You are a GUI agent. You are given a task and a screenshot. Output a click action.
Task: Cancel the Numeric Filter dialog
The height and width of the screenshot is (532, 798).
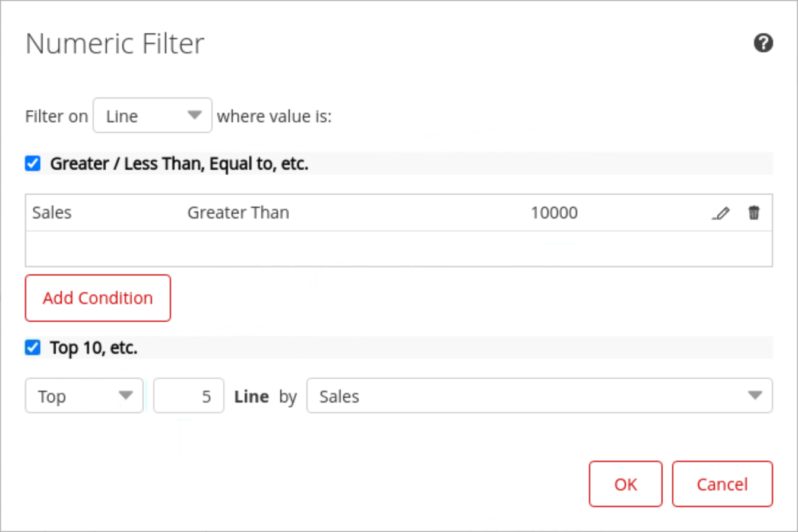pyautogui.click(x=722, y=484)
